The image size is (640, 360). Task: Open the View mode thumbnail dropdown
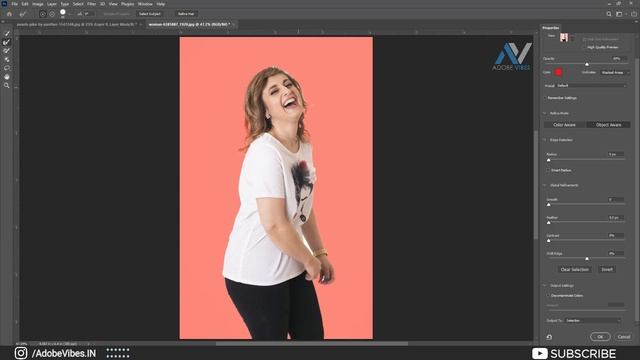tap(567, 38)
